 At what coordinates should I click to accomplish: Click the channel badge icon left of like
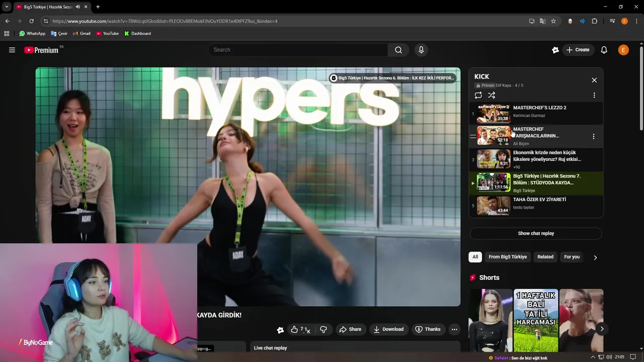[x=280, y=330]
